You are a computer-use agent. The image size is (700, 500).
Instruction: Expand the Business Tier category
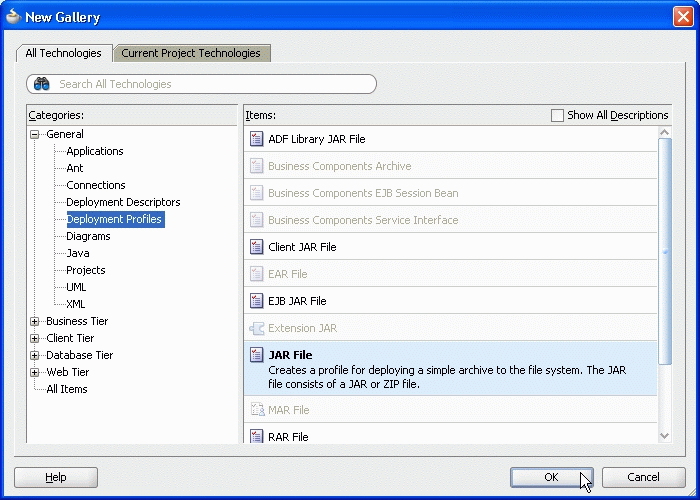coord(35,321)
